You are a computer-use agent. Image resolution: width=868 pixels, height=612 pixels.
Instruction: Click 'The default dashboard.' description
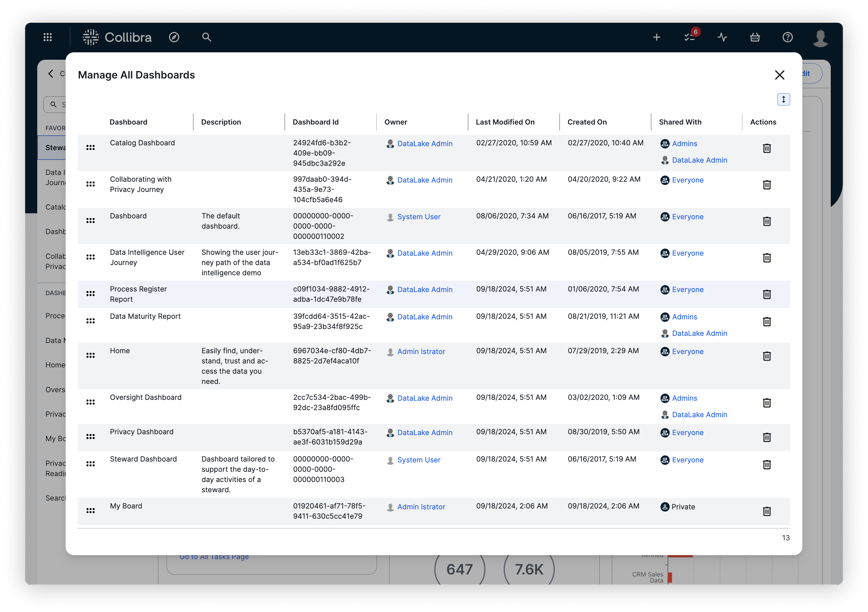coord(221,221)
